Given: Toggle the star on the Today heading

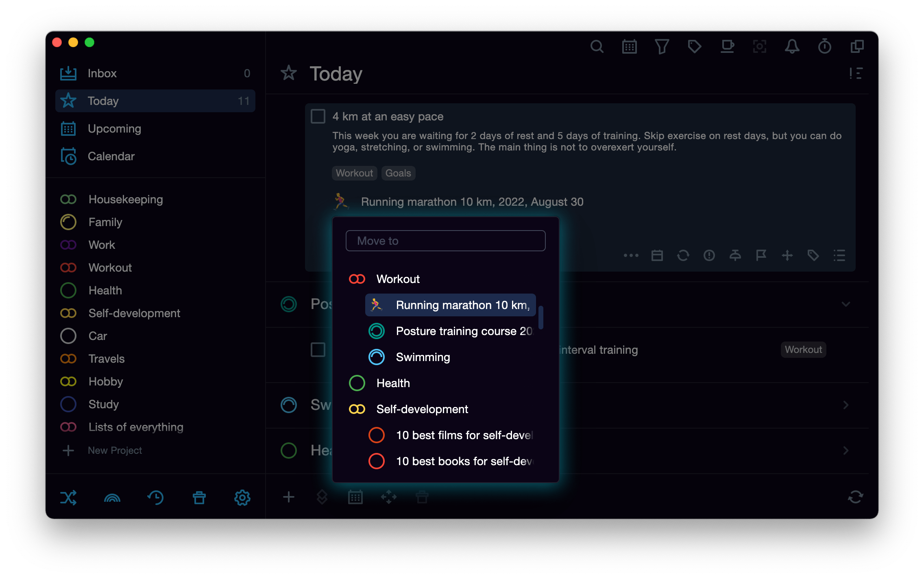Looking at the screenshot, I should pyautogui.click(x=289, y=74).
